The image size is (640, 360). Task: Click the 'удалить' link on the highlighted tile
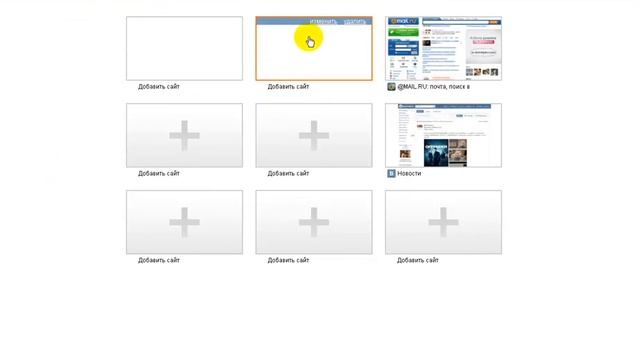355,21
